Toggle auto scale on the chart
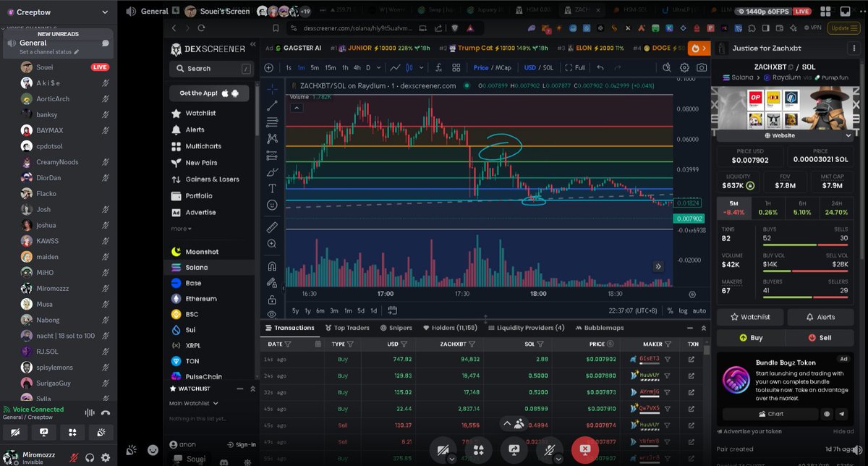868x466 pixels. tap(699, 310)
